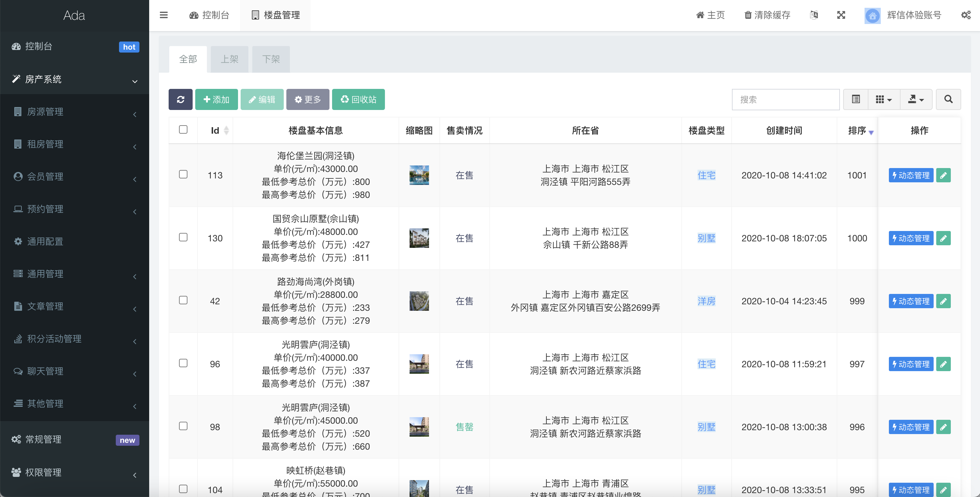Switch to the 上架 tab

tap(229, 59)
